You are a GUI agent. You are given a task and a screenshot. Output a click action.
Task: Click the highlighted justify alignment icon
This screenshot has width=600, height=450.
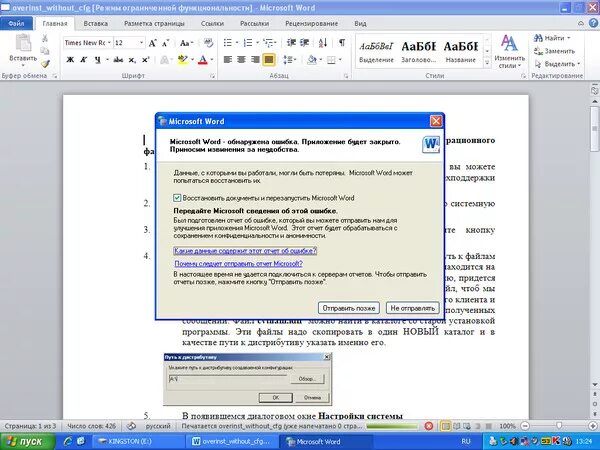(269, 60)
